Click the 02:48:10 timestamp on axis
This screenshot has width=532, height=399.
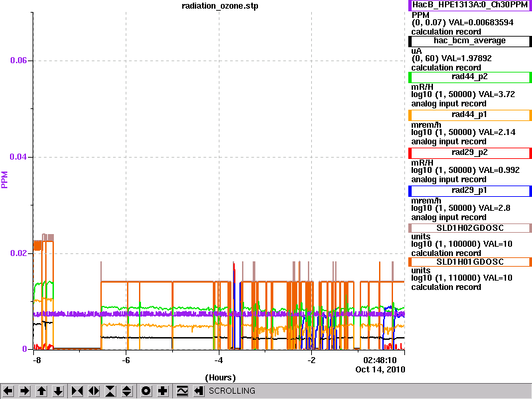(x=380, y=360)
